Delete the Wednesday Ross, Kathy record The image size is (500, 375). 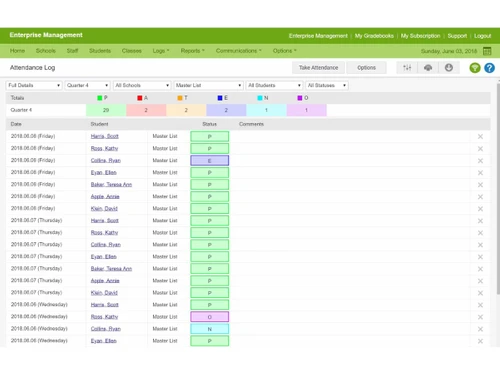point(480,317)
